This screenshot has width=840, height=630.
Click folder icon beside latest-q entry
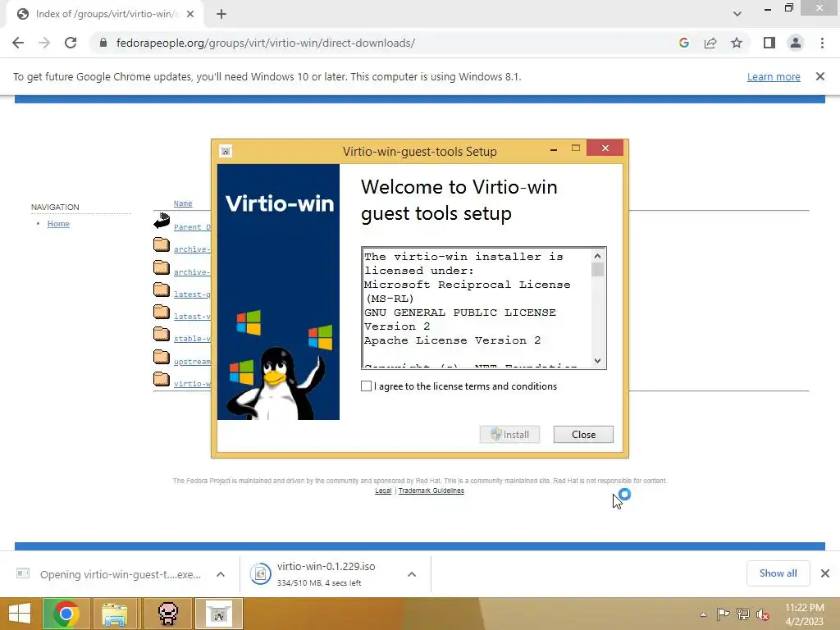click(x=162, y=290)
